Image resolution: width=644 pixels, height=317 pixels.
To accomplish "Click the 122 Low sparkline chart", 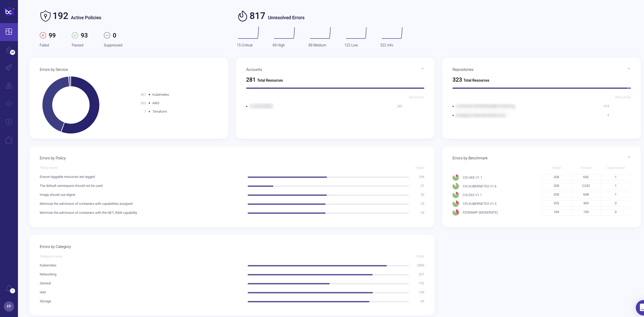I will pyautogui.click(x=356, y=33).
